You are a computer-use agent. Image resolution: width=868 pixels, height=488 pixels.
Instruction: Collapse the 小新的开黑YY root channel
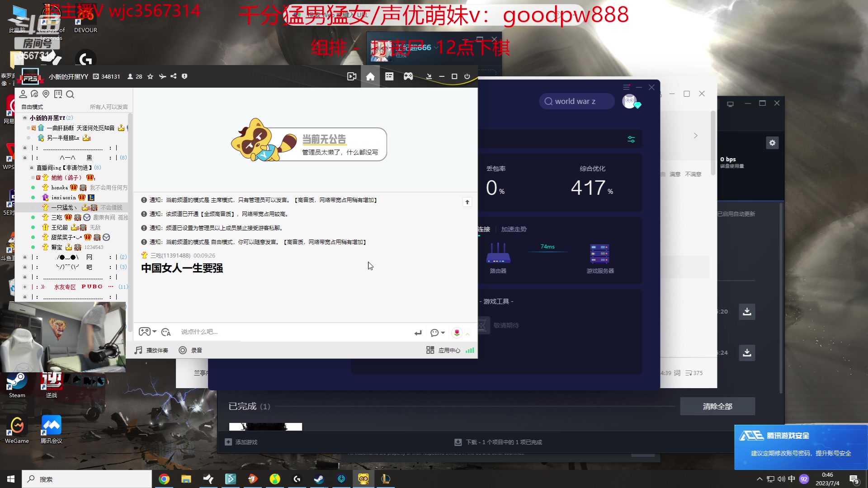[25, 118]
